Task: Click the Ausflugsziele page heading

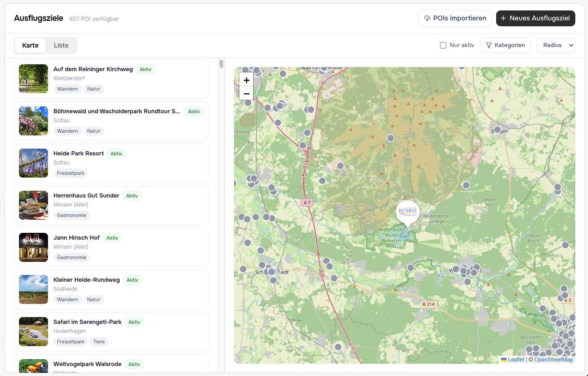Action: [38, 18]
